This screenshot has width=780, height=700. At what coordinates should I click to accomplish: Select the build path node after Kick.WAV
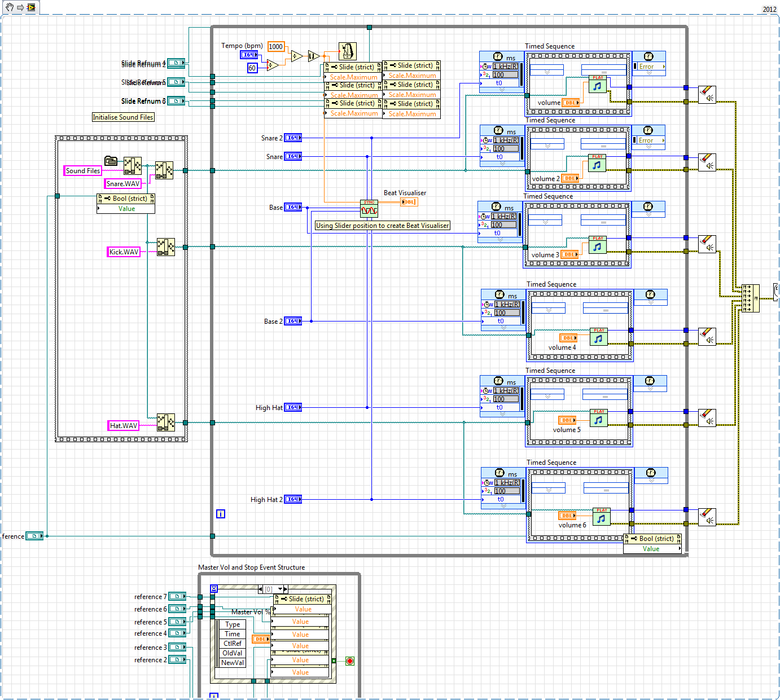(x=165, y=246)
